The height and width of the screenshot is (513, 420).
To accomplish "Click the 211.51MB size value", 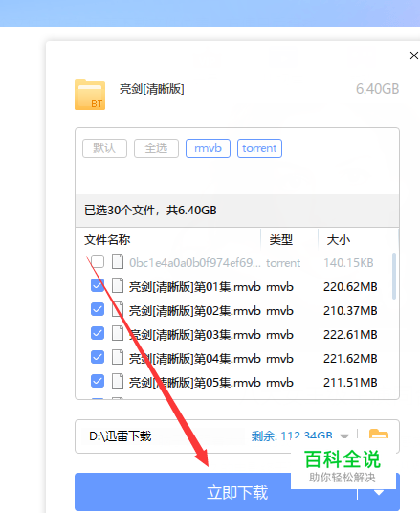I will (350, 383).
